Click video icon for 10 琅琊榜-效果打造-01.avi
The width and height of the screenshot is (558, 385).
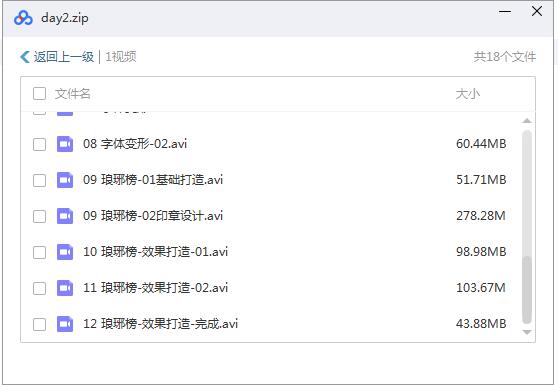click(65, 252)
